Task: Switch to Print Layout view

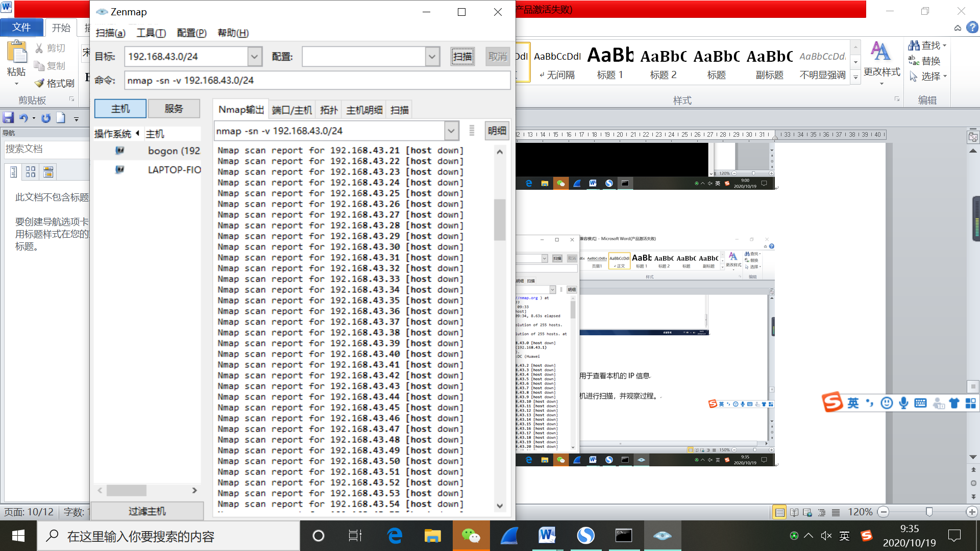Action: (x=779, y=512)
